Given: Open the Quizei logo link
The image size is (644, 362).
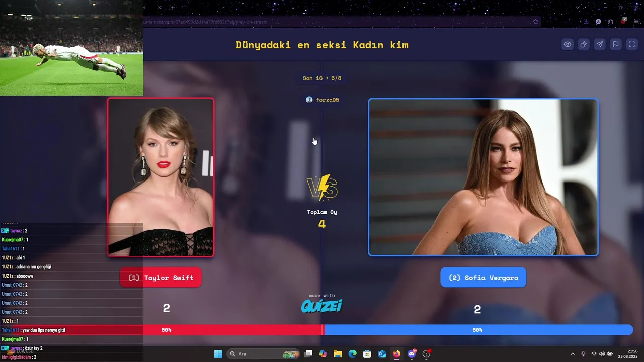Looking at the screenshot, I should click(322, 306).
